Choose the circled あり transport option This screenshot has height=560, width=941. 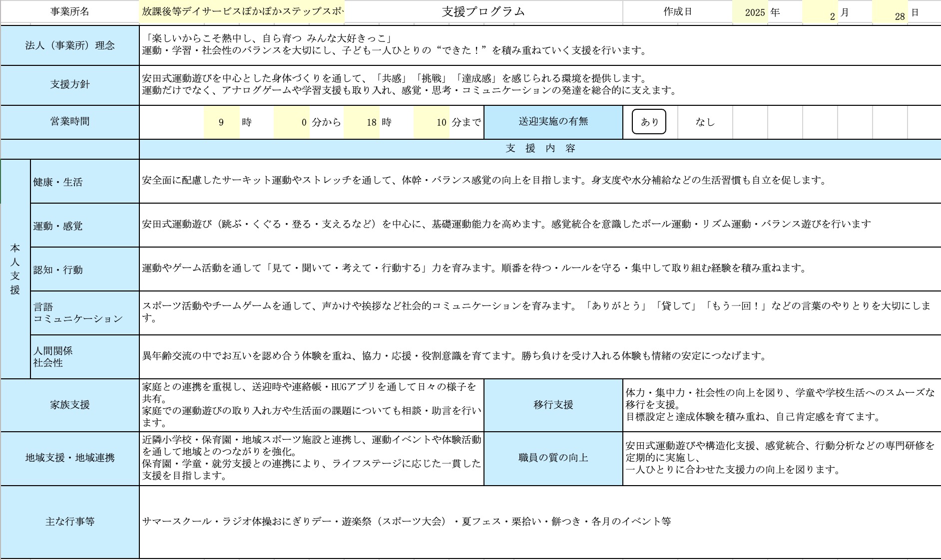pos(649,122)
